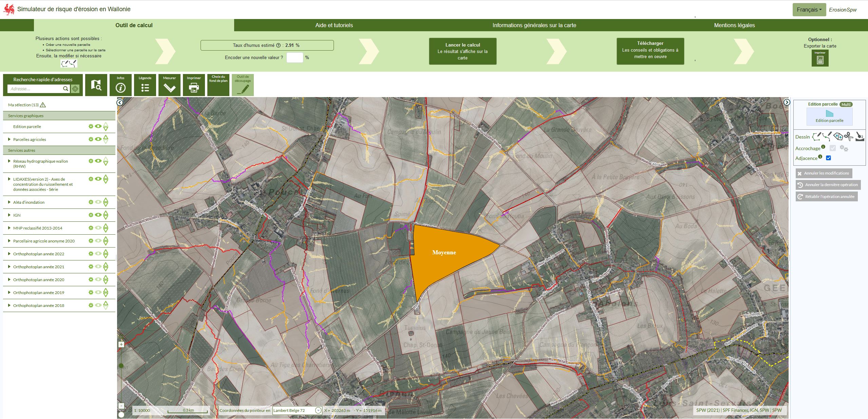
Task: Collapse the left layer panel arrow
Action: pyautogui.click(x=120, y=102)
